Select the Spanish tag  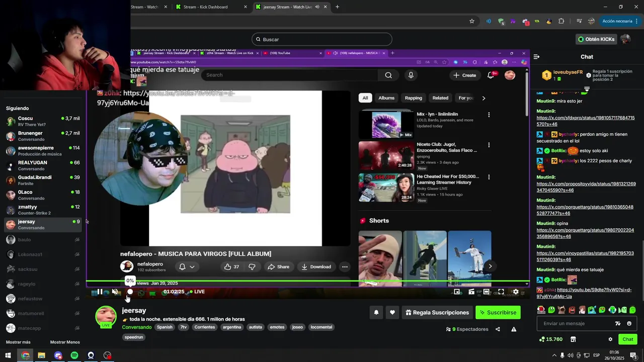165,327
